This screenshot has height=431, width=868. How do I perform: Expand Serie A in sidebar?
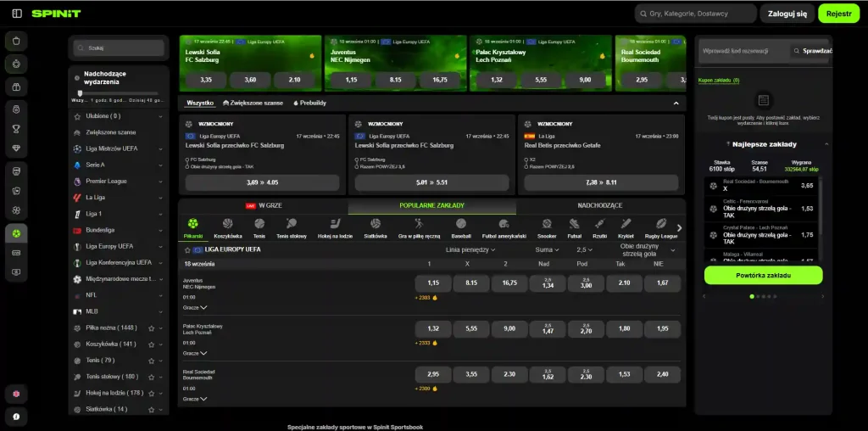tap(160, 165)
